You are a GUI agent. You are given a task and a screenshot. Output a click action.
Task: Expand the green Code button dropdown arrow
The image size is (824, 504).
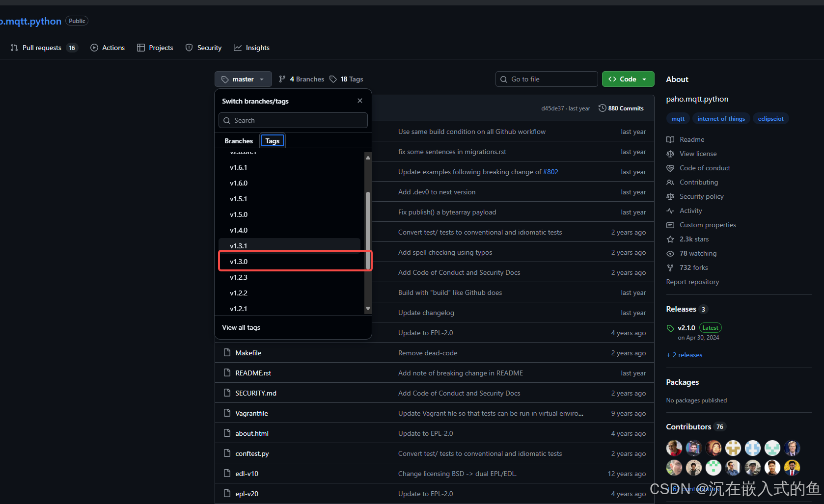(x=644, y=79)
